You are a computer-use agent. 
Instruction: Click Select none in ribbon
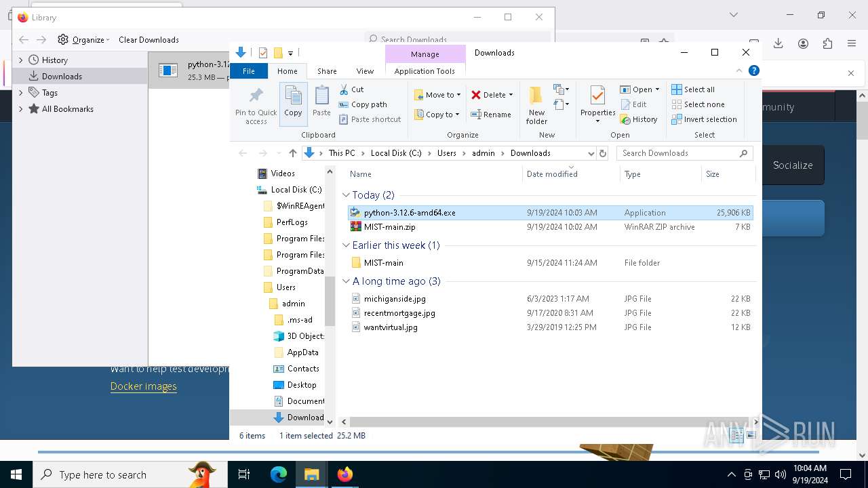pyautogui.click(x=697, y=104)
